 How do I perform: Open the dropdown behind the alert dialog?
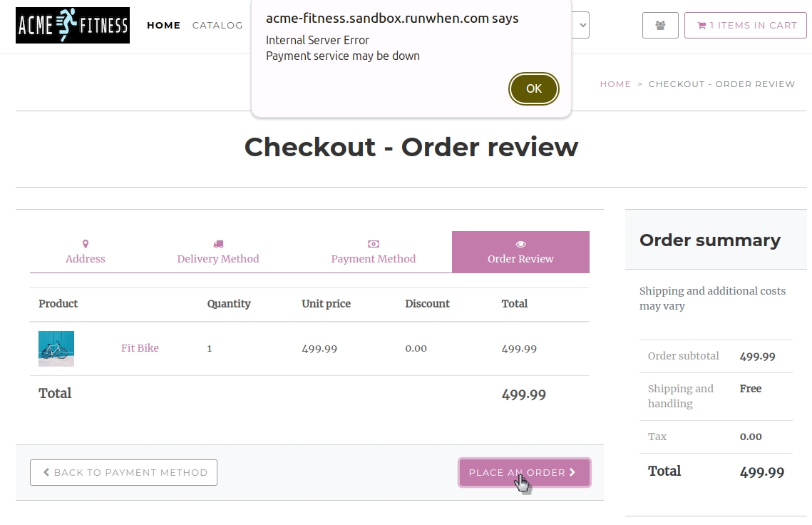pyautogui.click(x=581, y=26)
